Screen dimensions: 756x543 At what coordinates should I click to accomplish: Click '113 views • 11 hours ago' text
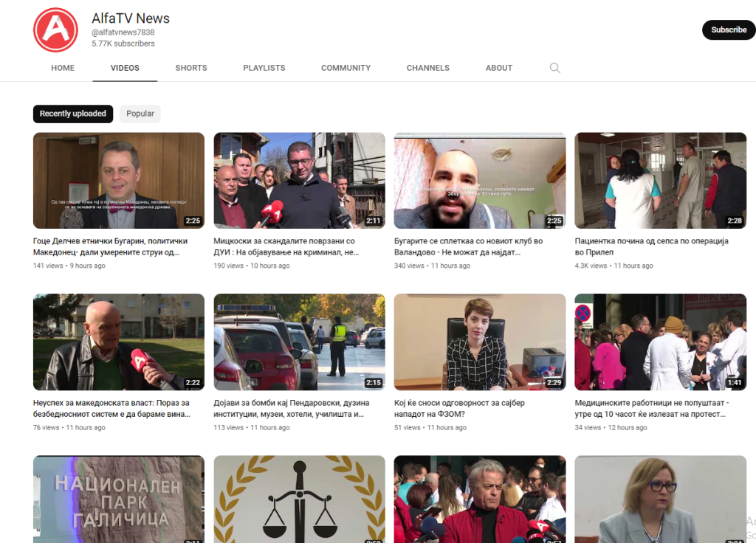click(x=252, y=427)
